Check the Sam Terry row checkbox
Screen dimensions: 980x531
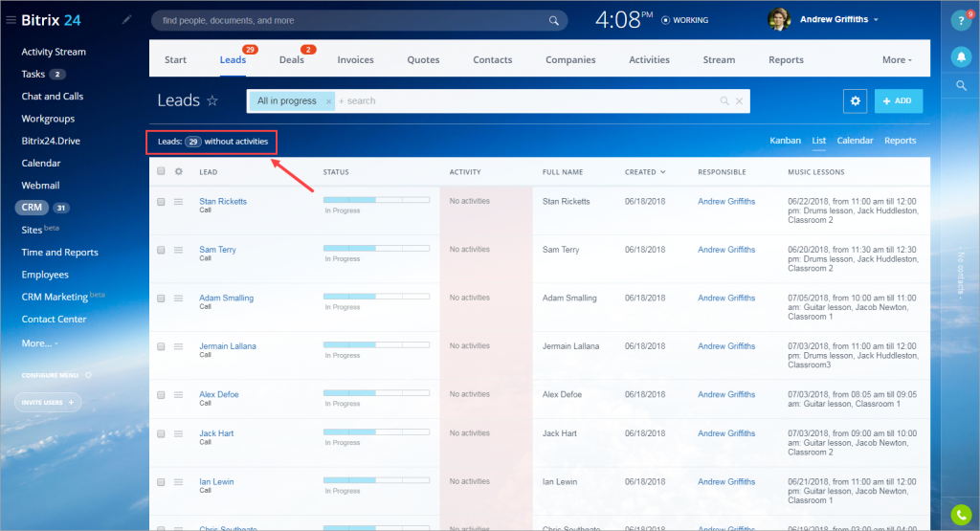pyautogui.click(x=161, y=250)
